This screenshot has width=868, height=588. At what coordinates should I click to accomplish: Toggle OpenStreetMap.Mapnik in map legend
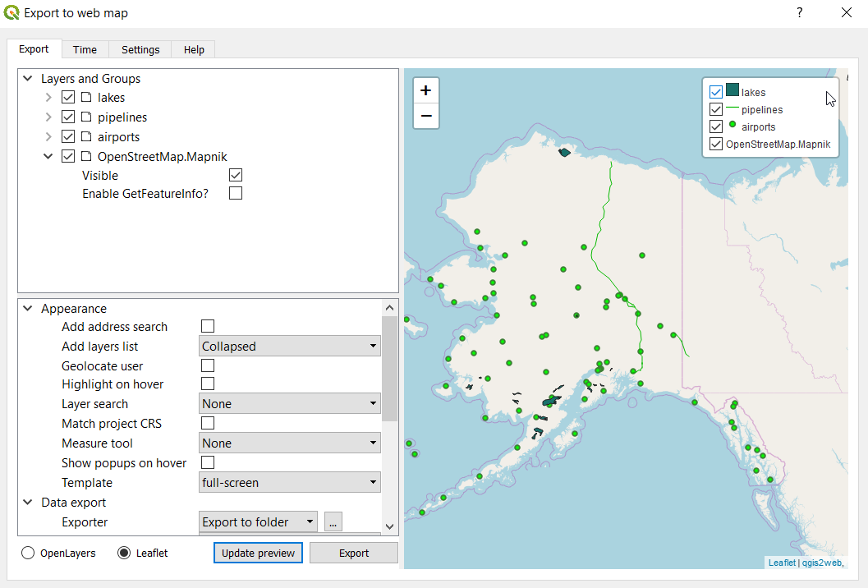tap(716, 144)
